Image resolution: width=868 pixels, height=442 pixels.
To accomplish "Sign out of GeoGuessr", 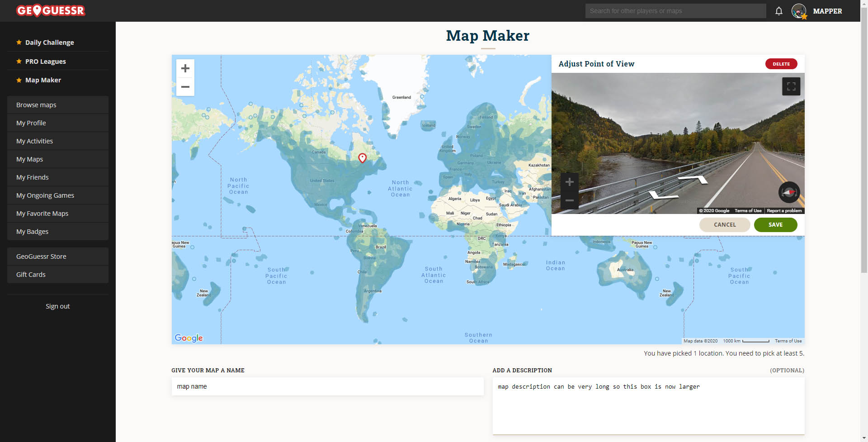I will pos(57,306).
